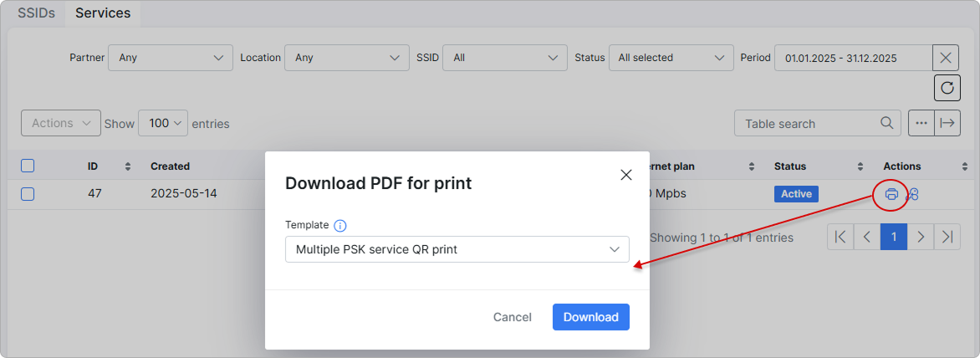Viewport: 980px width, 358px height.
Task: Close the Download PDF for print dialog
Action: [625, 175]
